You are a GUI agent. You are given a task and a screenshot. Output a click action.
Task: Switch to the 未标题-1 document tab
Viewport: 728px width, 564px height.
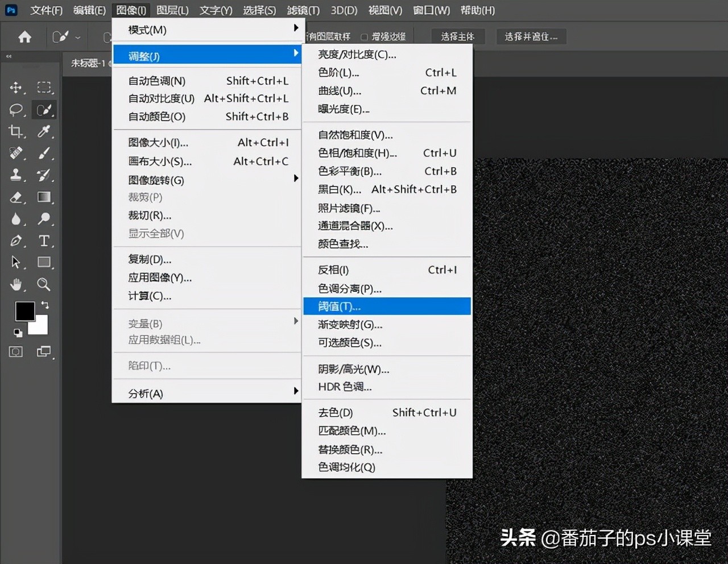tap(88, 63)
